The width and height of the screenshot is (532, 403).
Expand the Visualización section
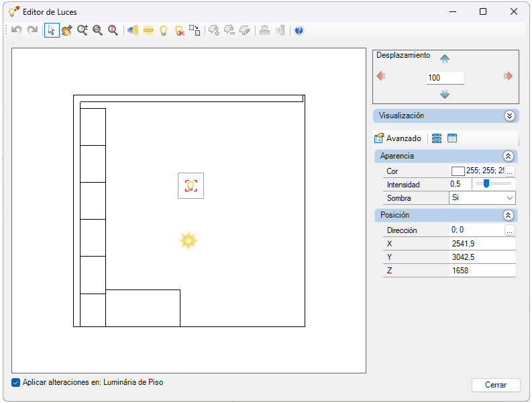[509, 116]
